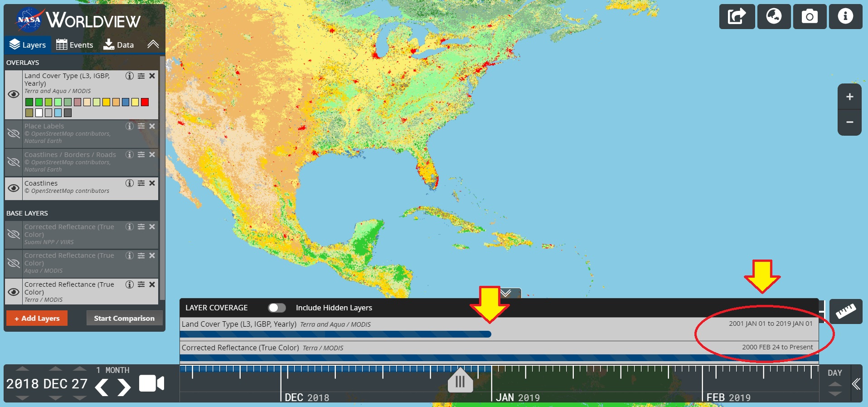Increase the year with up arrow

[22, 369]
